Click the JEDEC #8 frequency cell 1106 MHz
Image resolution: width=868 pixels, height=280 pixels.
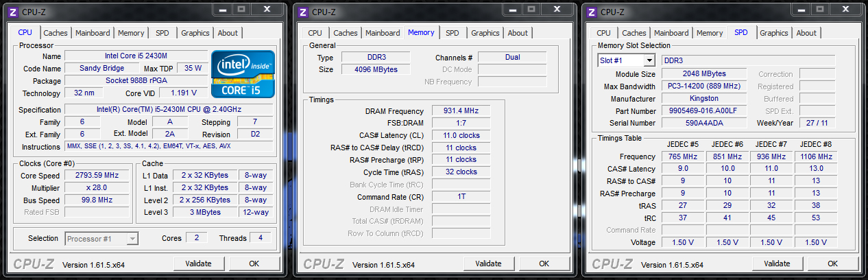click(815, 157)
